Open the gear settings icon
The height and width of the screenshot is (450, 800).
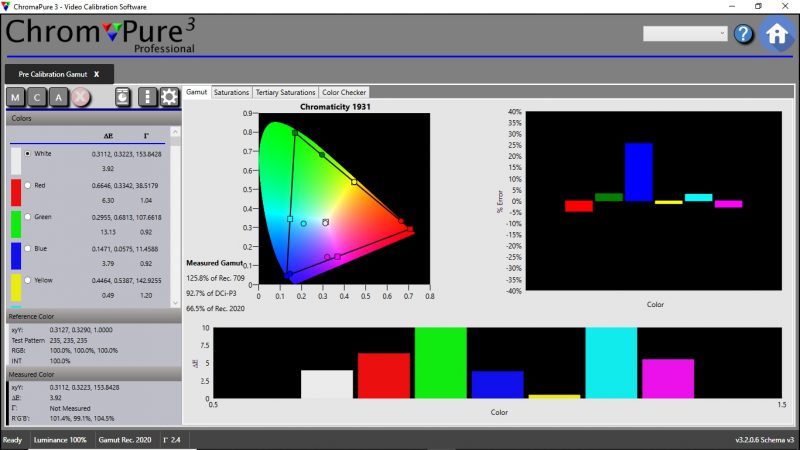(169, 97)
